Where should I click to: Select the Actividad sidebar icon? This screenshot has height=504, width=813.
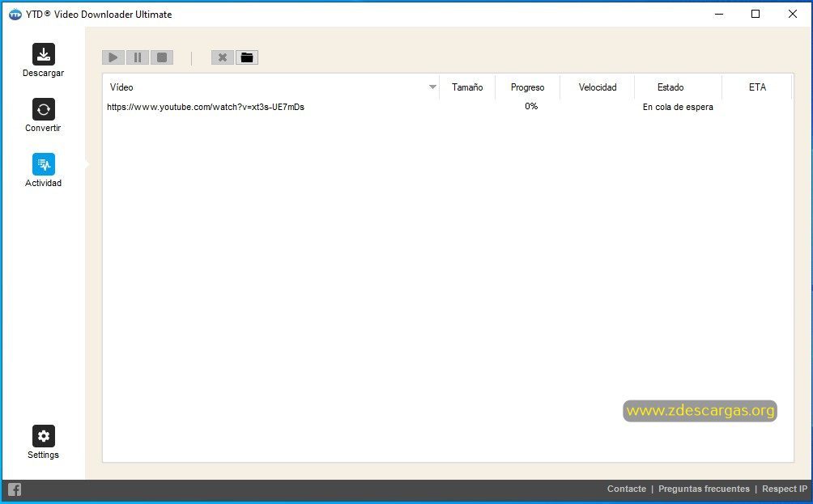click(44, 164)
